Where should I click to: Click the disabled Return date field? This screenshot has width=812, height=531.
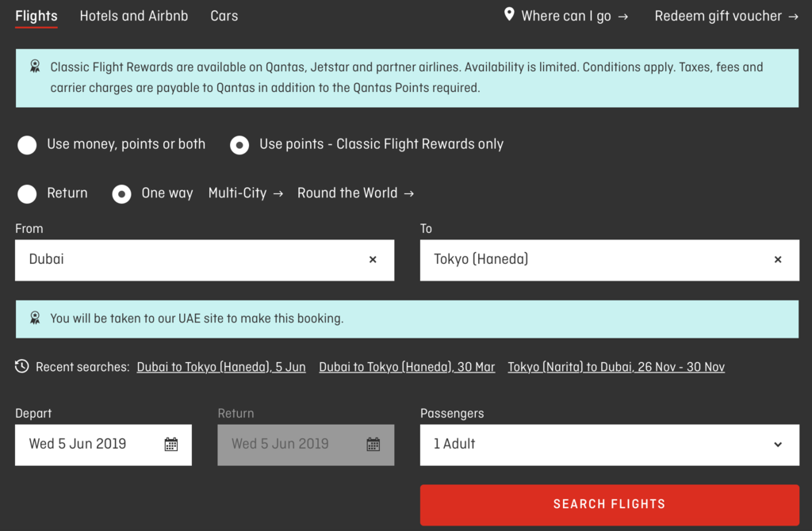coord(305,445)
